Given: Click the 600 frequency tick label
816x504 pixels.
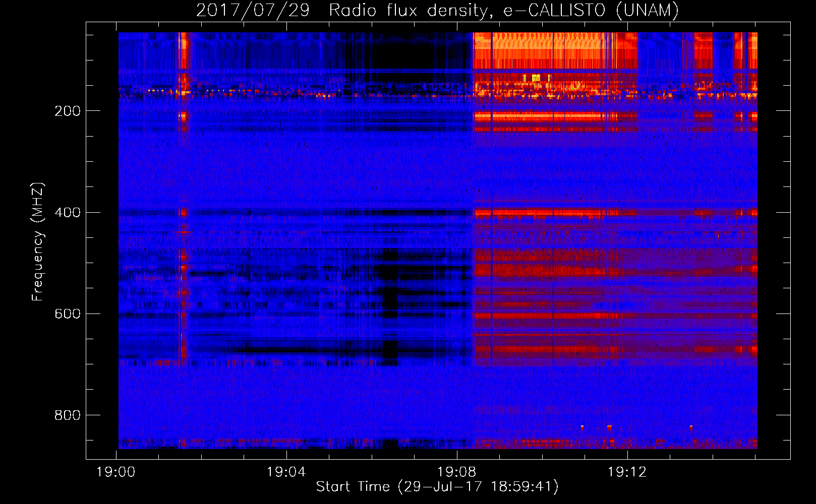Looking at the screenshot, I should (x=68, y=314).
